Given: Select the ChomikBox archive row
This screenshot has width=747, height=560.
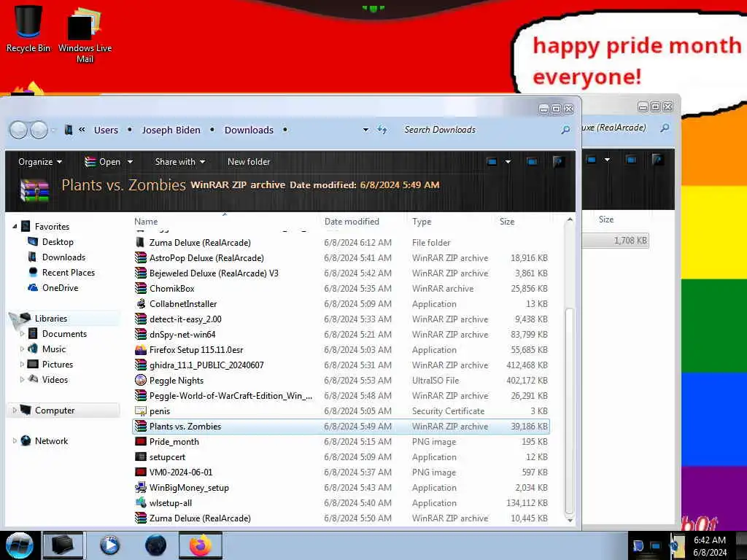Looking at the screenshot, I should [x=341, y=289].
